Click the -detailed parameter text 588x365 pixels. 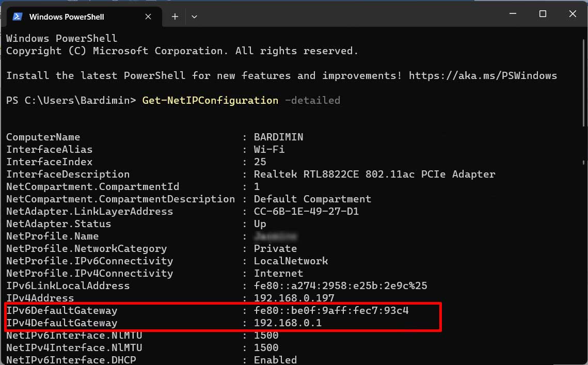[312, 100]
